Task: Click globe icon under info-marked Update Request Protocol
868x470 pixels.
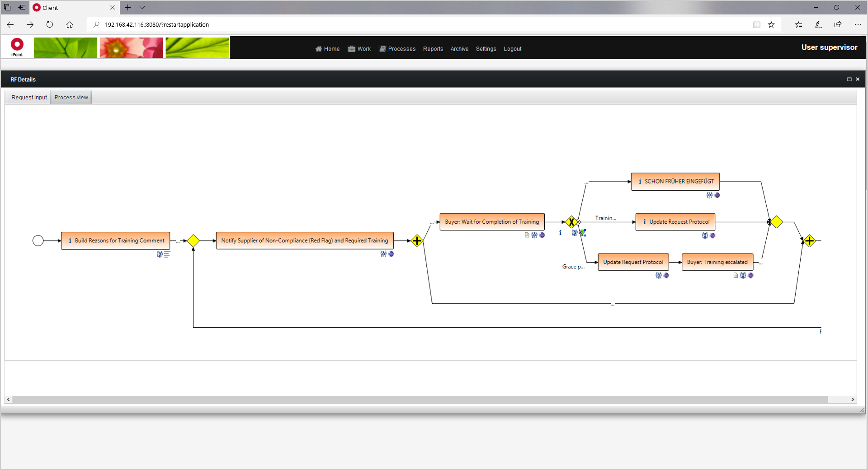Action: 712,235
